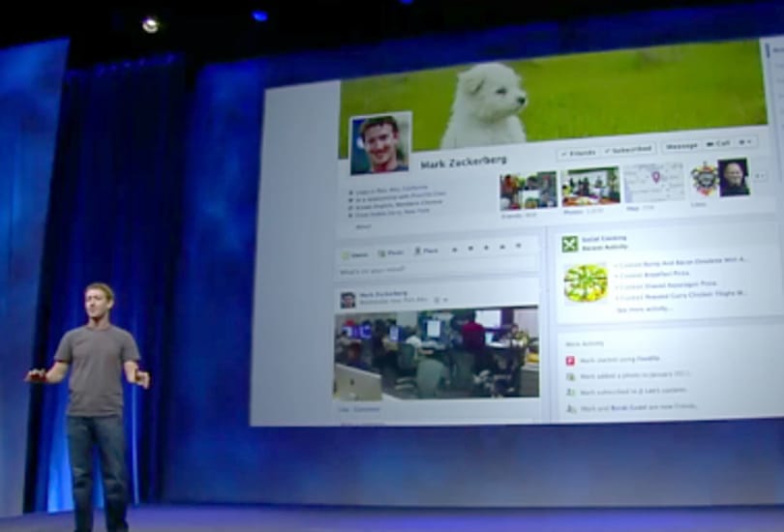Click 'Mark subscribed to' updates activity
The width and height of the screenshot is (784, 532).
[x=634, y=391]
